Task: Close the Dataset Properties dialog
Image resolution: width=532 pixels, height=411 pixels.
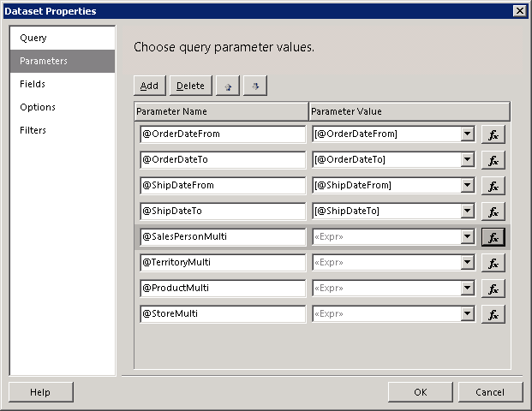Action: coord(519,10)
